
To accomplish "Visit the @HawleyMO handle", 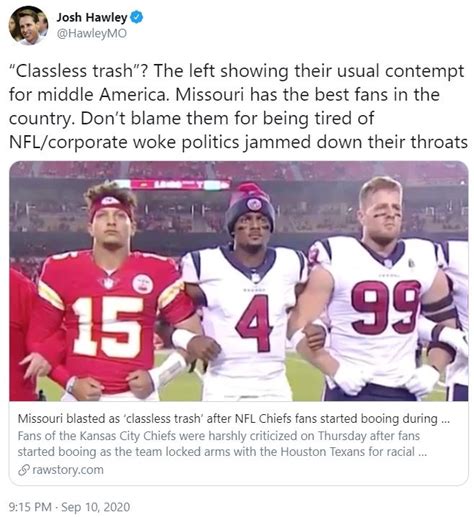I will (92, 34).
